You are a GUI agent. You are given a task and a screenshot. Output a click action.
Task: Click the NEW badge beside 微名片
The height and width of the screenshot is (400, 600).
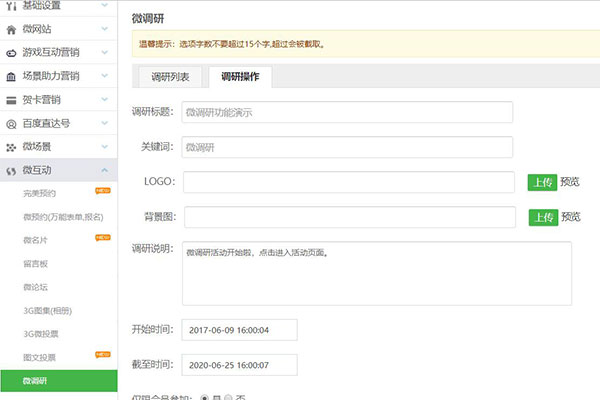[x=103, y=238]
